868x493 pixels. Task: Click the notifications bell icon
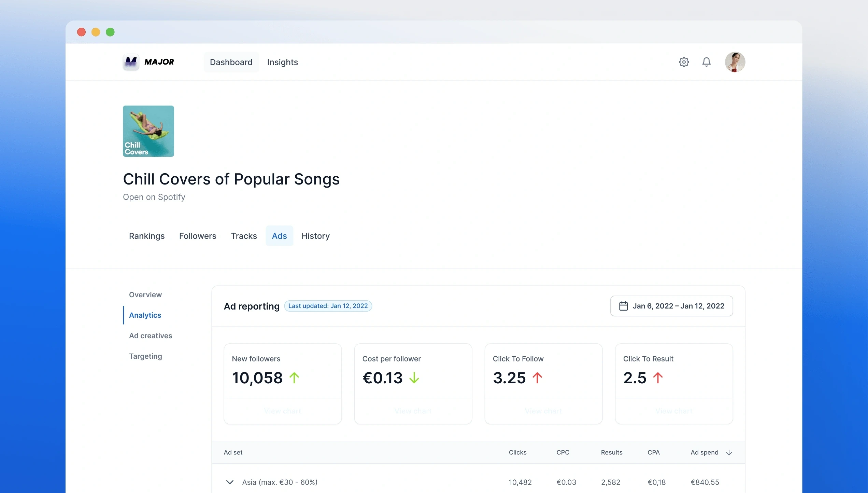[x=706, y=62]
